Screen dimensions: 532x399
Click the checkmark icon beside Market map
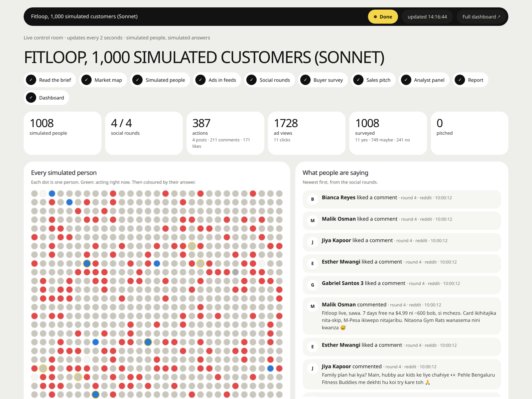[x=86, y=80]
